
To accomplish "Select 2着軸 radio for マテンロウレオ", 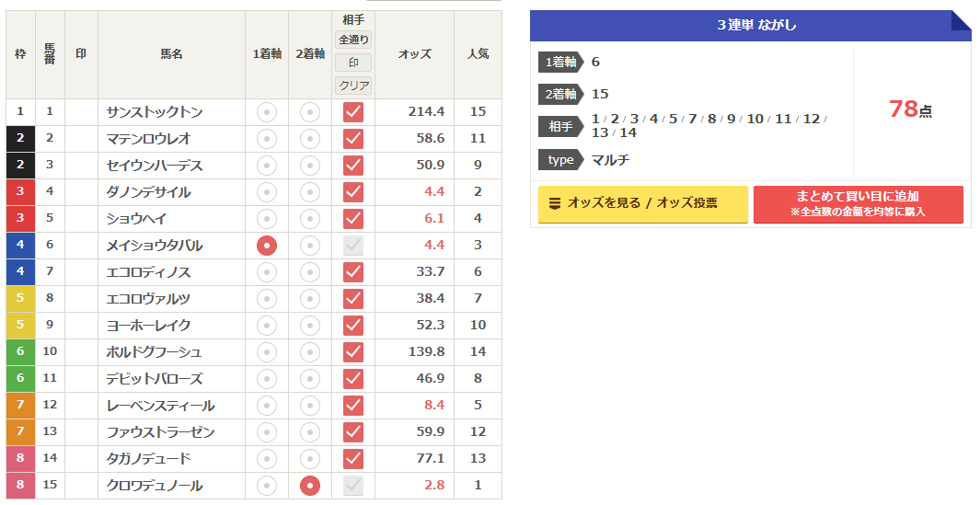I will (x=310, y=139).
